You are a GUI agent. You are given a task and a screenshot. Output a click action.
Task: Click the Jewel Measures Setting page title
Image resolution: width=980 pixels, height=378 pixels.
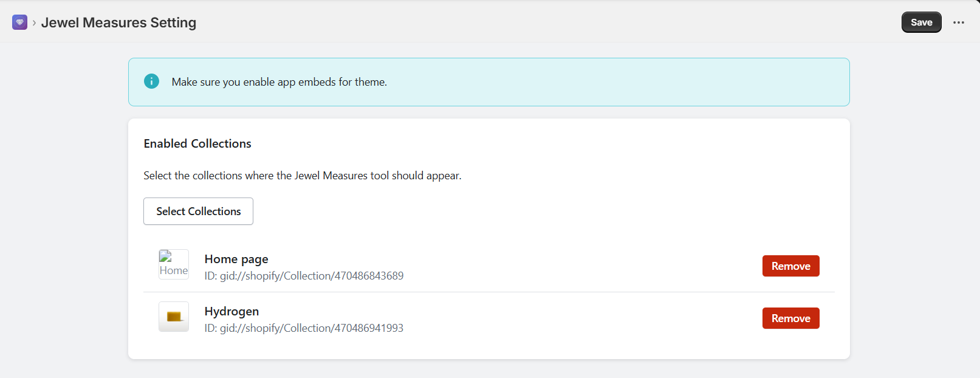click(x=118, y=22)
